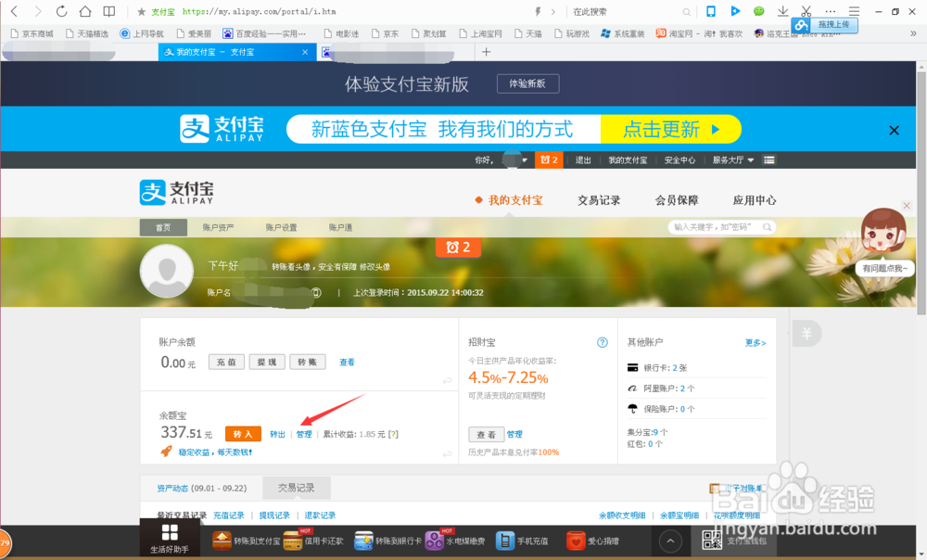
Task: Click the 有问题点我 helper bubble
Action: [884, 269]
